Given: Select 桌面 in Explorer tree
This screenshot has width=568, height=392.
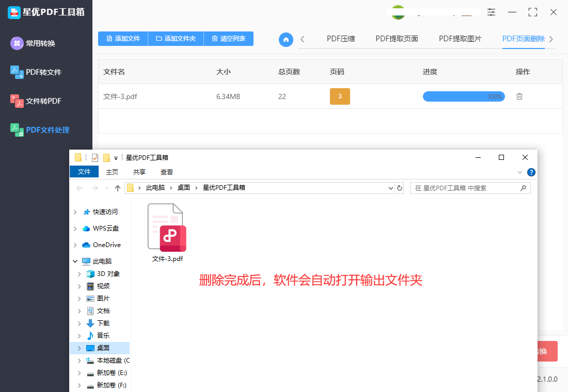Looking at the screenshot, I should point(100,348).
